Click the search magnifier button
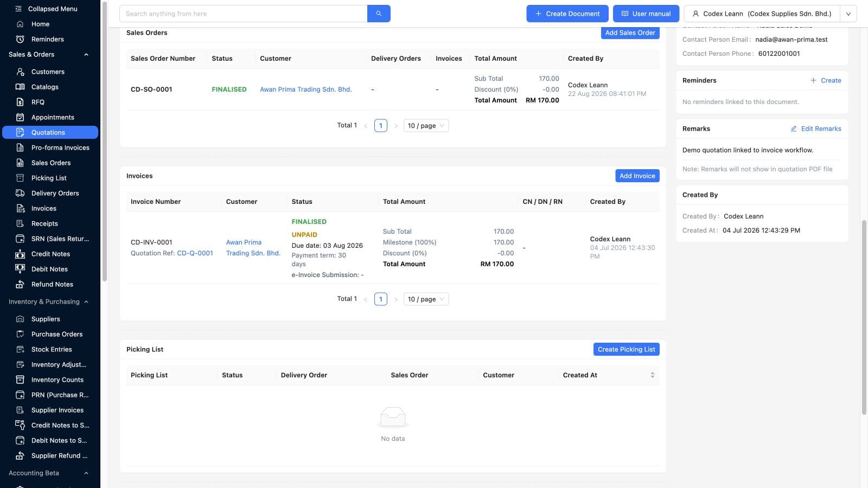The height and width of the screenshot is (488, 868). pyautogui.click(x=379, y=14)
